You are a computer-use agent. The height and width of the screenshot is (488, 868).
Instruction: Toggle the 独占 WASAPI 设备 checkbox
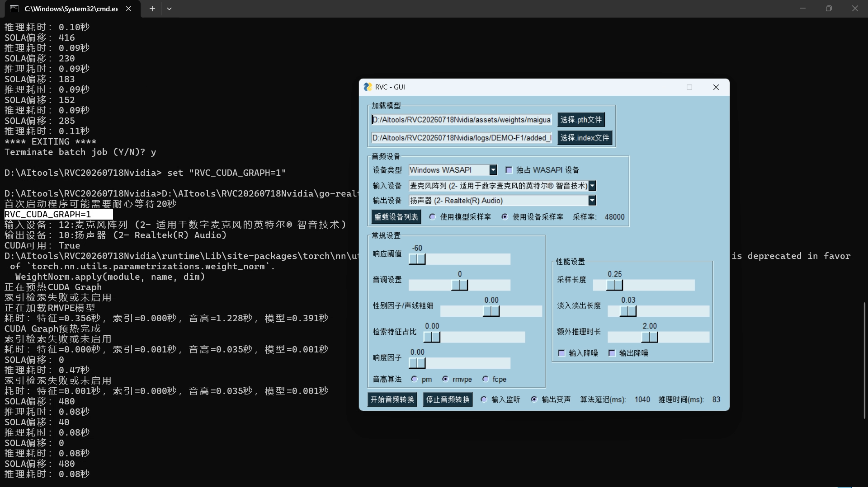click(x=509, y=170)
